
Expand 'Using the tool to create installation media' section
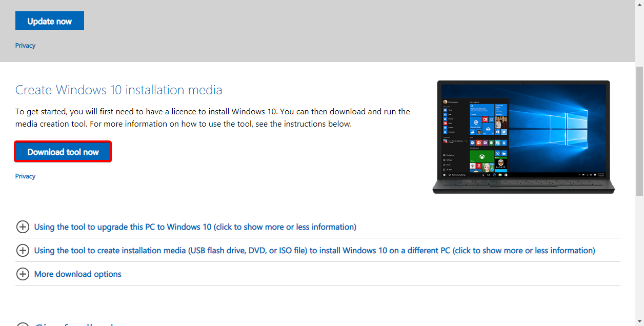(314, 251)
